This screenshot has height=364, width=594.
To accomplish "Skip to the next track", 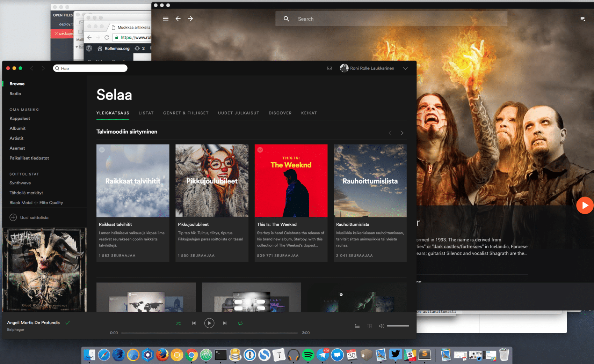I will pyautogui.click(x=225, y=323).
